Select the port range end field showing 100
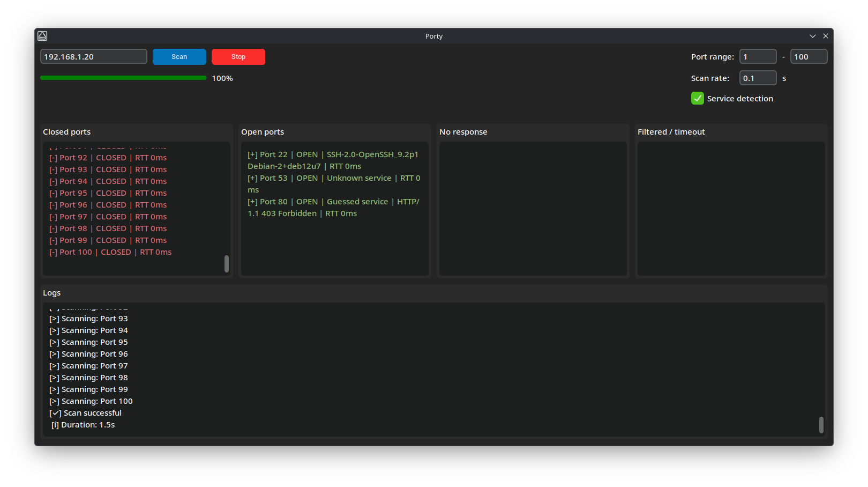This screenshot has height=487, width=868. 809,56
